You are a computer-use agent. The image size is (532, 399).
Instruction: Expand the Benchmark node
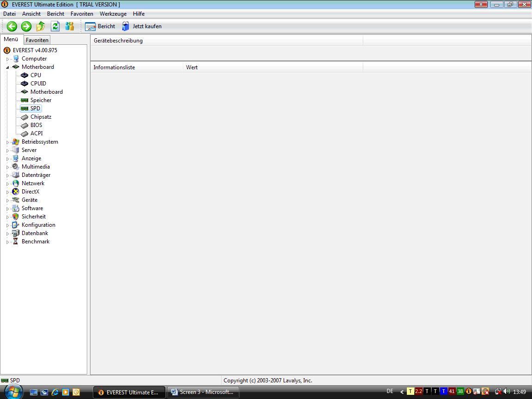pyautogui.click(x=7, y=242)
